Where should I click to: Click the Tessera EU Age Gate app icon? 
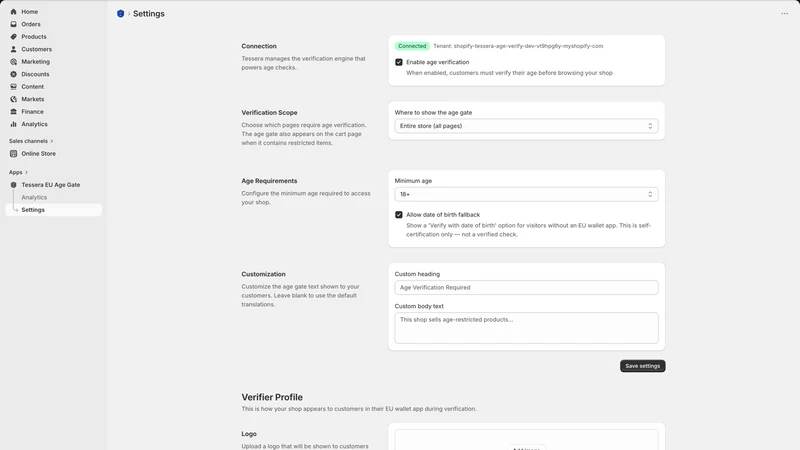pyautogui.click(x=13, y=185)
